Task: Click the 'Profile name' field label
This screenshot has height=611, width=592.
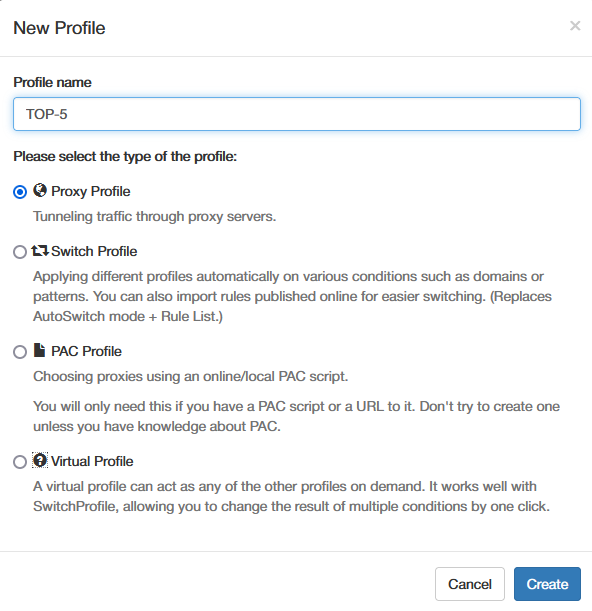Action: click(x=52, y=82)
